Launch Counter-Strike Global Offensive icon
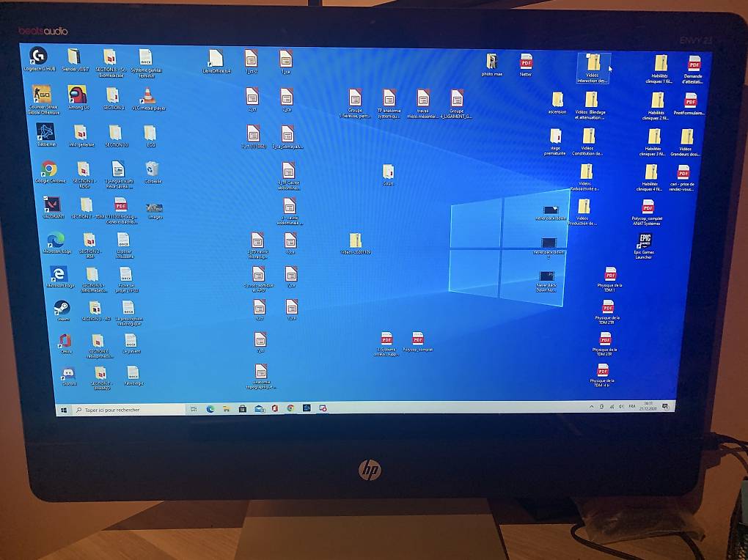Viewport: 748px width, 560px height. tap(43, 100)
